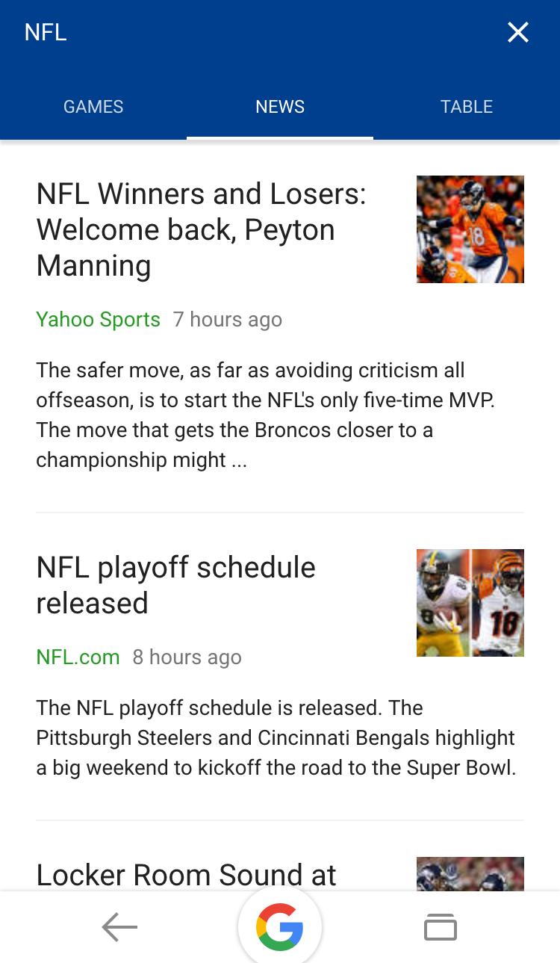Screen dimensions: 560x963
Task: Open the Peyton Manning winners and losers headline
Action: click(x=201, y=229)
